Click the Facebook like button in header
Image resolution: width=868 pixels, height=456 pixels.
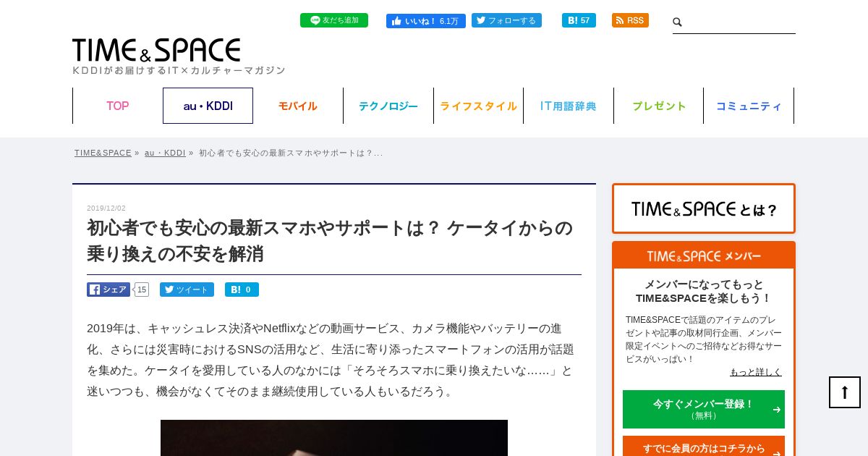[x=425, y=21]
